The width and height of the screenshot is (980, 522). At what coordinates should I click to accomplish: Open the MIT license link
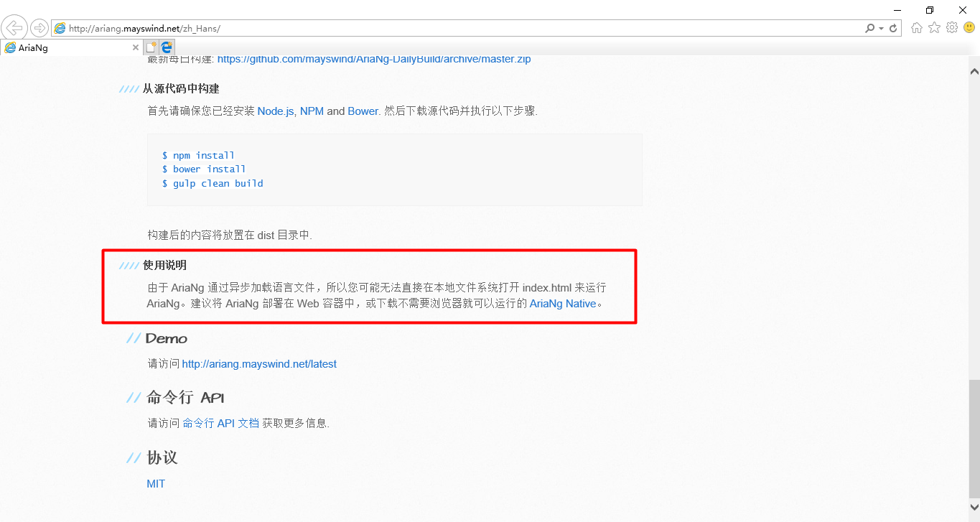click(156, 484)
